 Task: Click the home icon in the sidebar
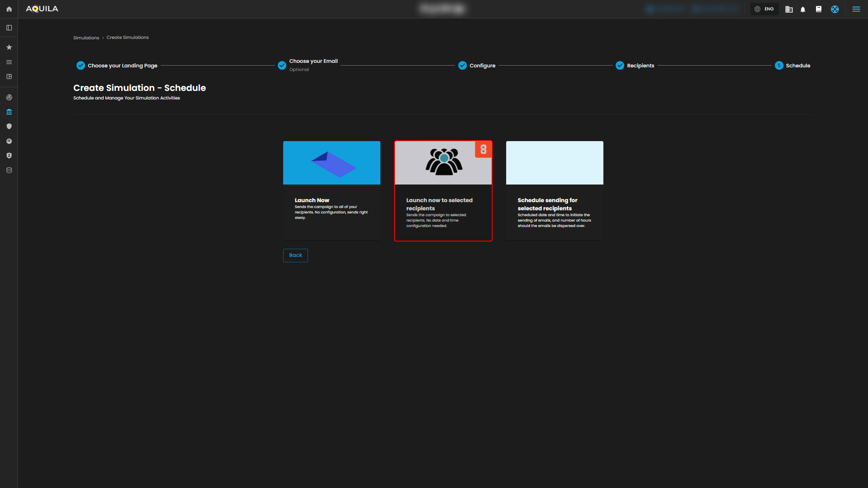coord(9,9)
